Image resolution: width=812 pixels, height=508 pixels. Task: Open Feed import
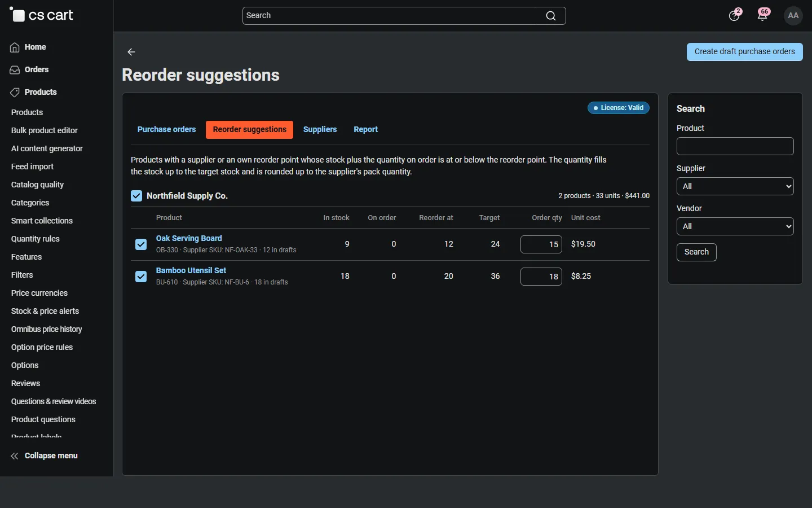click(32, 167)
